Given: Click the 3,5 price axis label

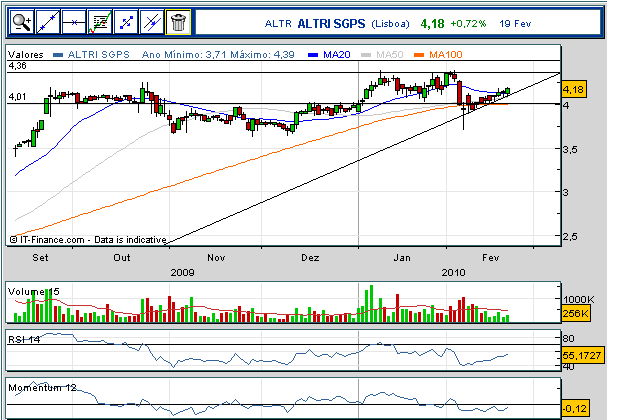Looking at the screenshot, I should (x=570, y=149).
